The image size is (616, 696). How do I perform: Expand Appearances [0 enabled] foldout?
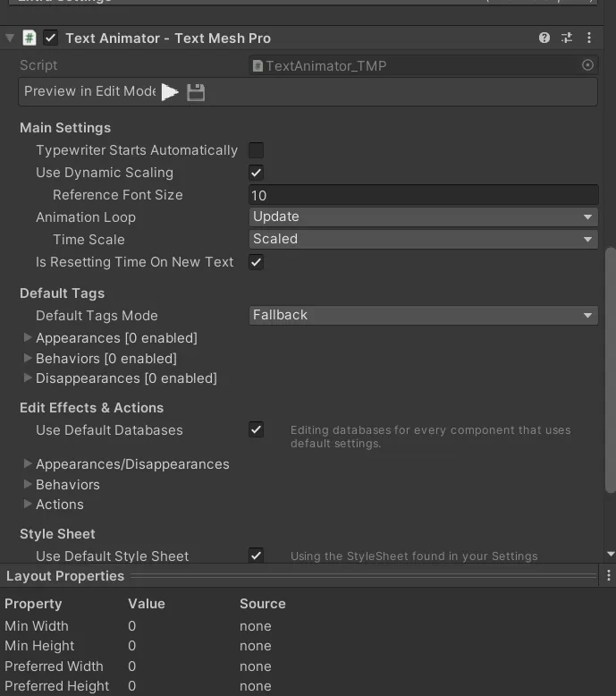pos(28,337)
